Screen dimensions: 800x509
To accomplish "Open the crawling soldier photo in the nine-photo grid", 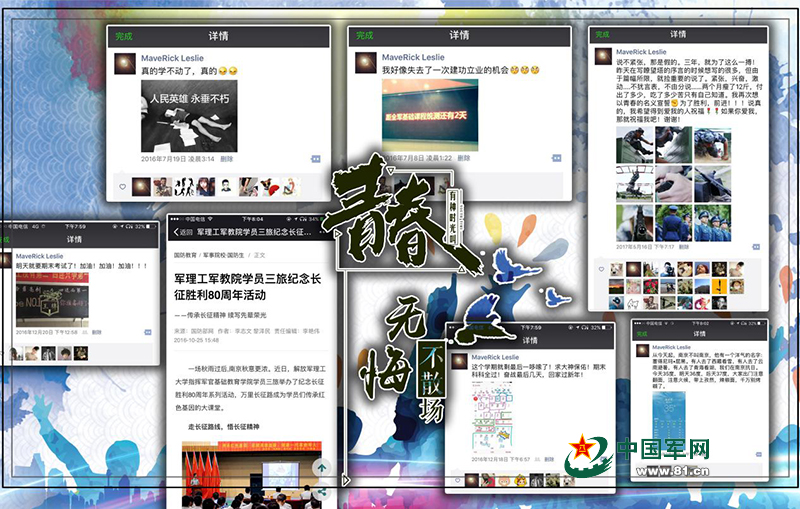I will click(x=712, y=145).
